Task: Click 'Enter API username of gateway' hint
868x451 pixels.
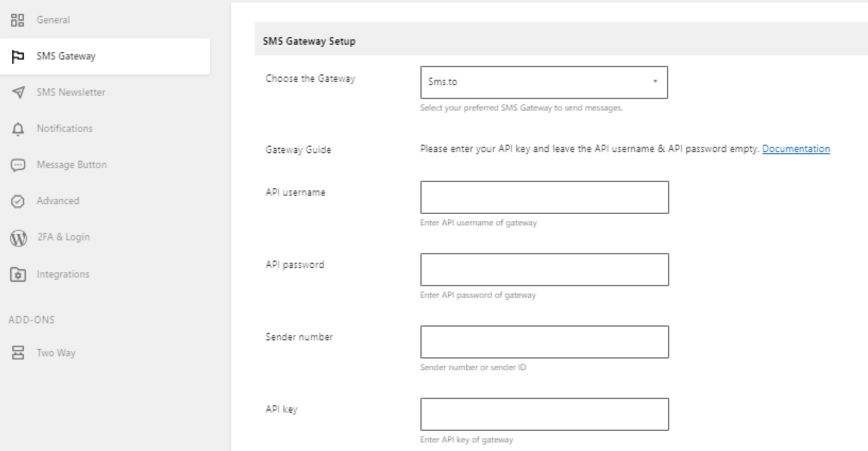Action: pyautogui.click(x=478, y=223)
